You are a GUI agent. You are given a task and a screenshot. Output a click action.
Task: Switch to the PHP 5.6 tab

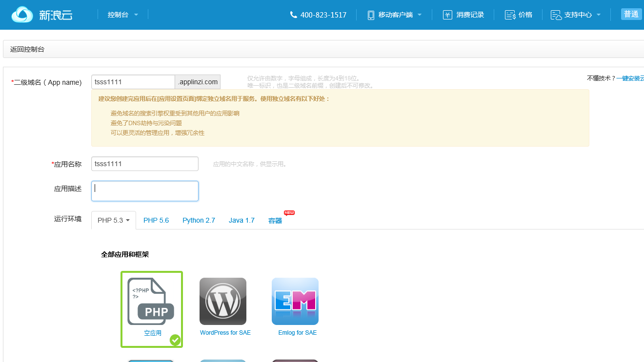156,220
